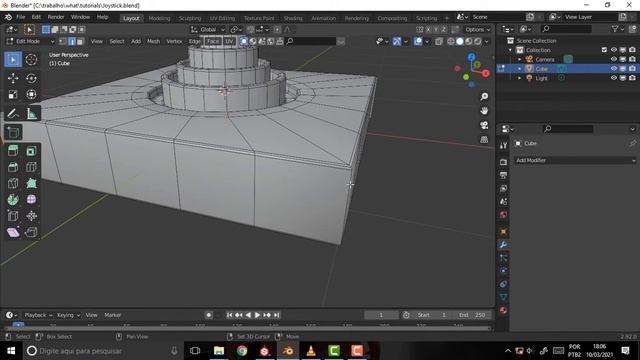
Task: Play the animation forward
Action: click(x=257, y=315)
